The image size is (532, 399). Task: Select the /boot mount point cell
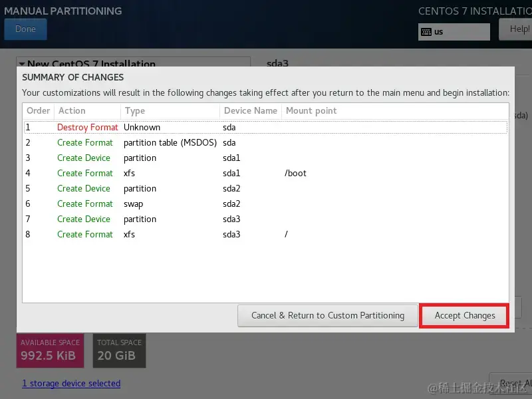point(295,174)
